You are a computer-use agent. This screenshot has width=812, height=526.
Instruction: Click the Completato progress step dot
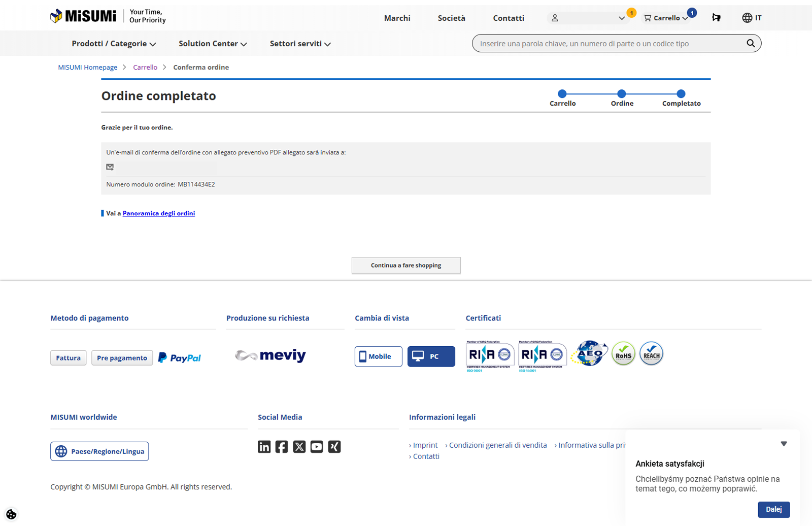coord(681,94)
